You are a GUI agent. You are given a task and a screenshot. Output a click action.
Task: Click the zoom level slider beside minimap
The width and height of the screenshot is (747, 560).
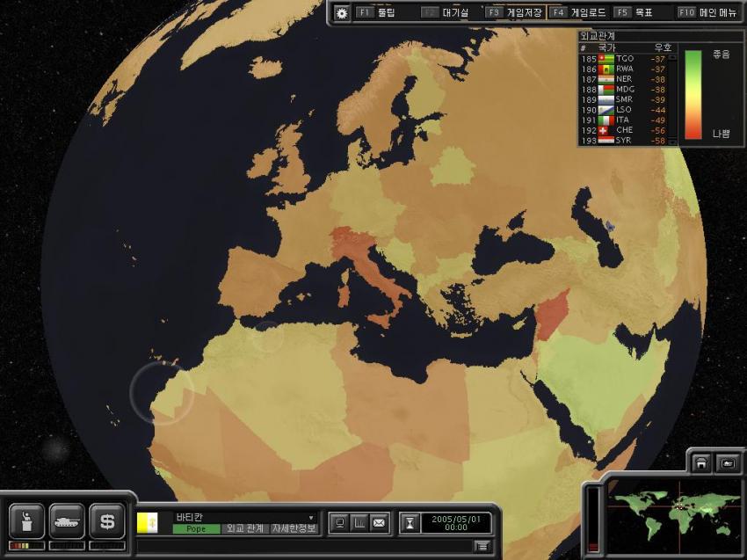coord(592,514)
